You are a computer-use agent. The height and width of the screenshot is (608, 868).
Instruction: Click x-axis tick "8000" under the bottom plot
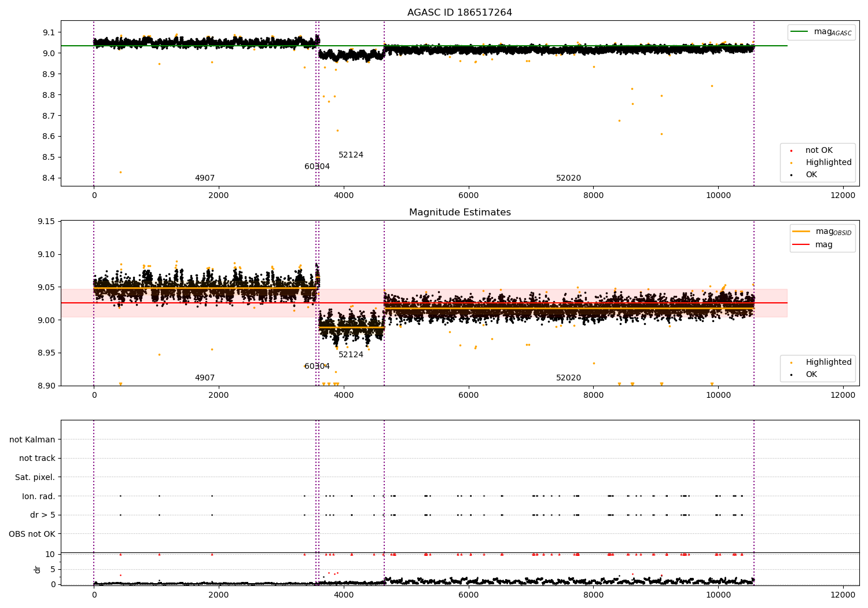593,595
